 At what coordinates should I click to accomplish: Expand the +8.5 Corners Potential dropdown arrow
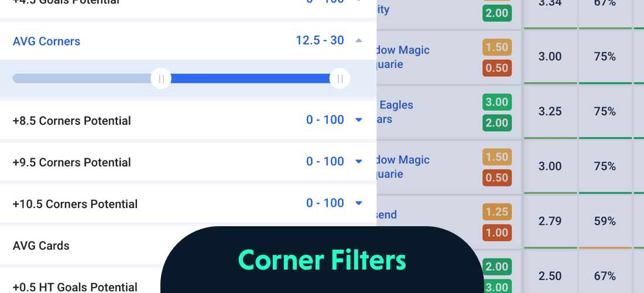click(359, 120)
